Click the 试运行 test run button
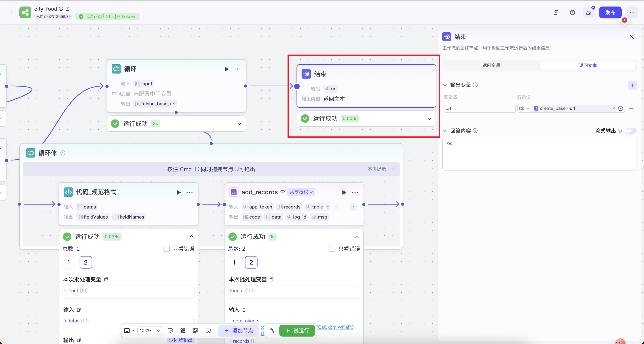Image resolution: width=644 pixels, height=344 pixels. click(x=297, y=331)
